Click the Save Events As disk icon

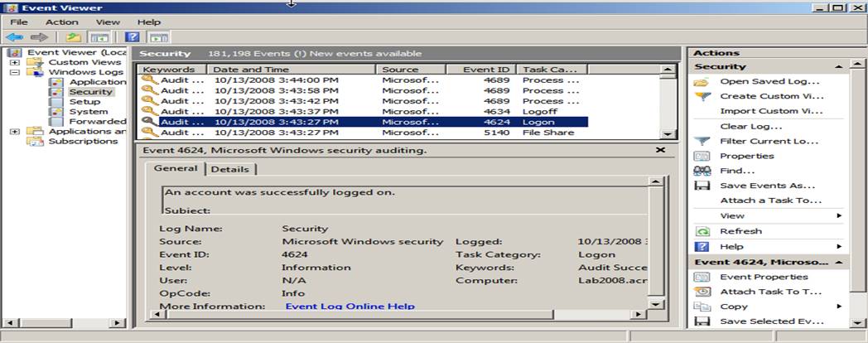point(702,186)
